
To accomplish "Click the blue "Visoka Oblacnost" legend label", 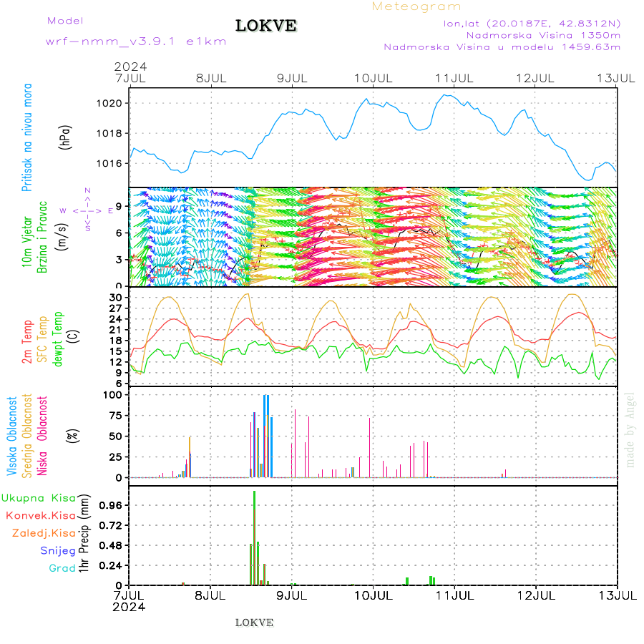I will (x=12, y=436).
